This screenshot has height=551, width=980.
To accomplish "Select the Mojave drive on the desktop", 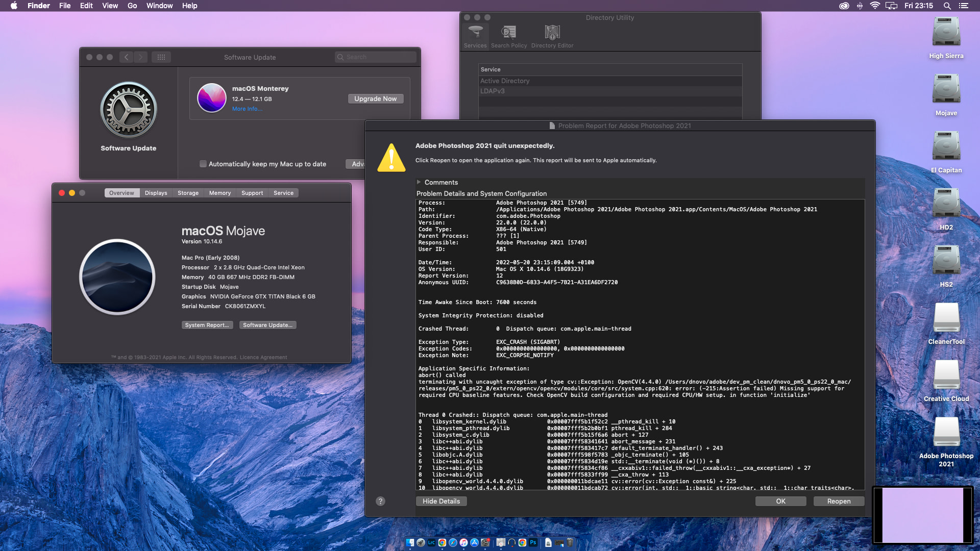I will tap(946, 95).
